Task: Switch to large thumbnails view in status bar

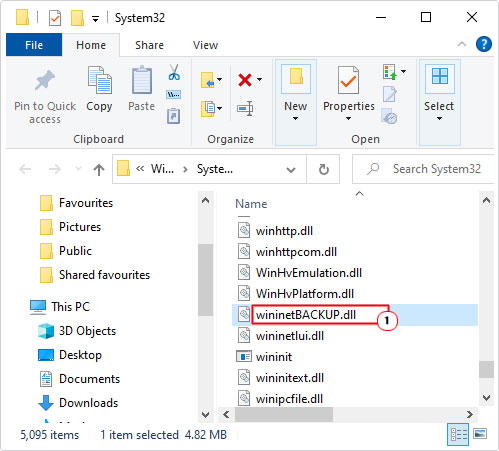Action: point(480,434)
